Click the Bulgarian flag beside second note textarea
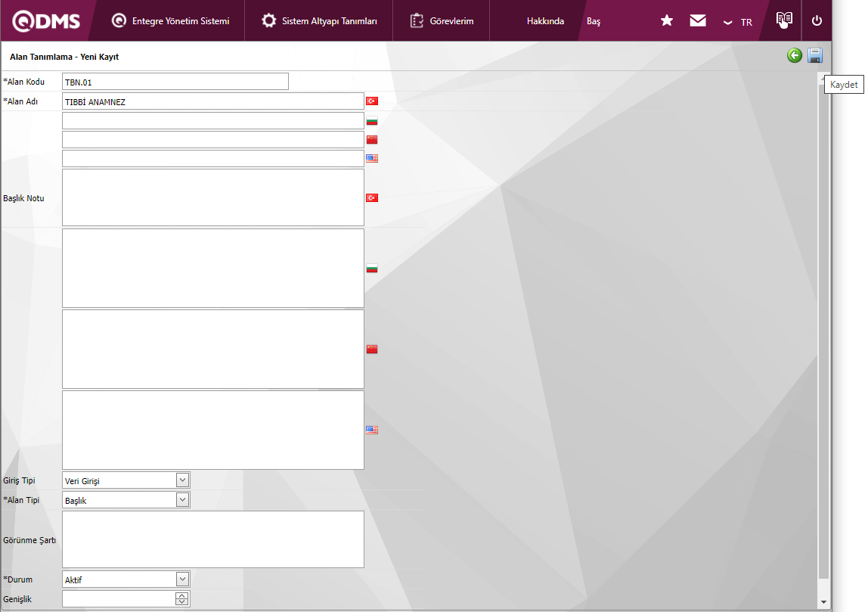This screenshot has height=612, width=868. [372, 269]
